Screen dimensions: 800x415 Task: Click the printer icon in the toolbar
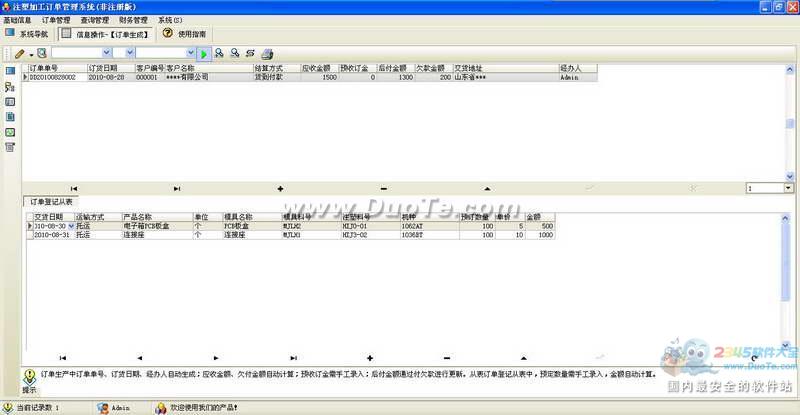point(267,53)
